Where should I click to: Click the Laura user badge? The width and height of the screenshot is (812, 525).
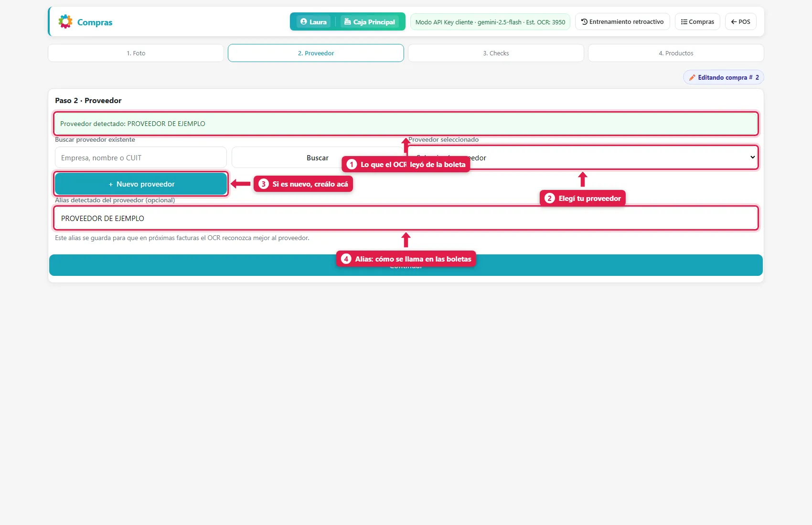(x=314, y=22)
